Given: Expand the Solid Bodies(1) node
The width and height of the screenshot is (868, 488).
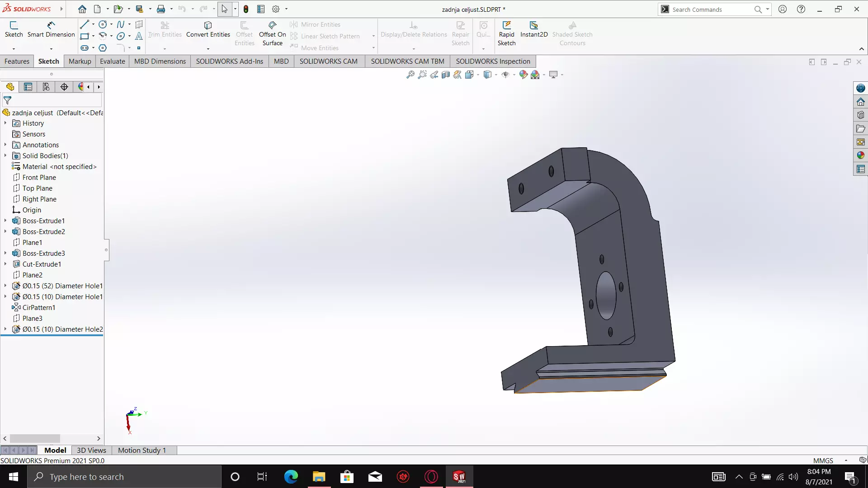Looking at the screenshot, I should [5, 155].
